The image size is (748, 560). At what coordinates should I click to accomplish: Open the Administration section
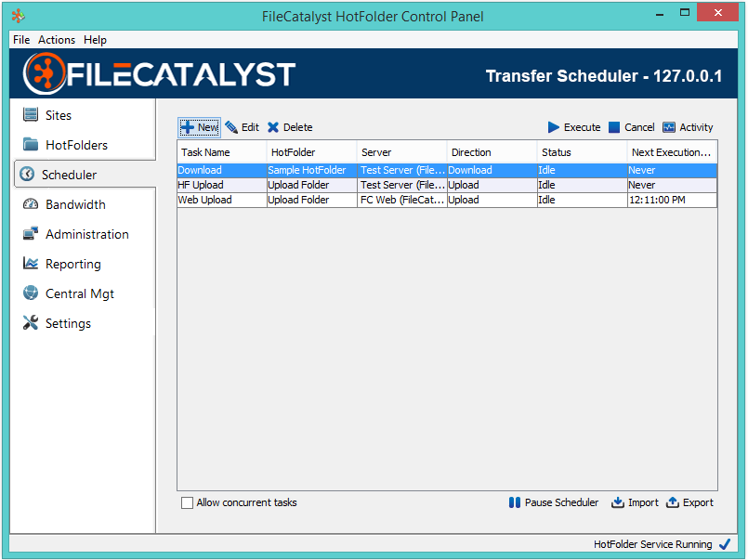[x=29, y=234]
